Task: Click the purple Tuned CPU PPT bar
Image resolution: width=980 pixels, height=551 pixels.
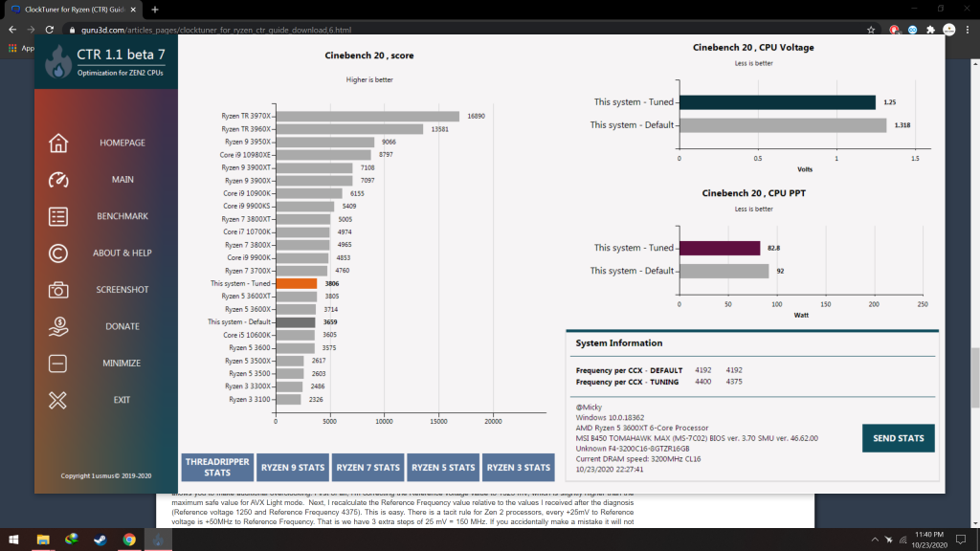Action: click(x=720, y=248)
